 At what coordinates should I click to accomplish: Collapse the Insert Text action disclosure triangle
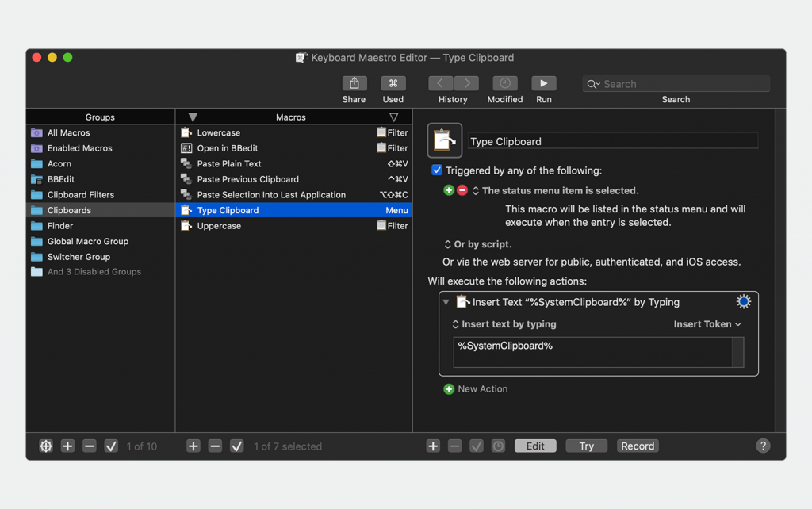pyautogui.click(x=446, y=302)
